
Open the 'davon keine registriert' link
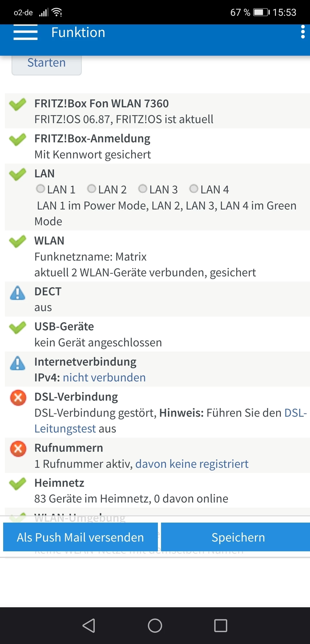click(192, 464)
